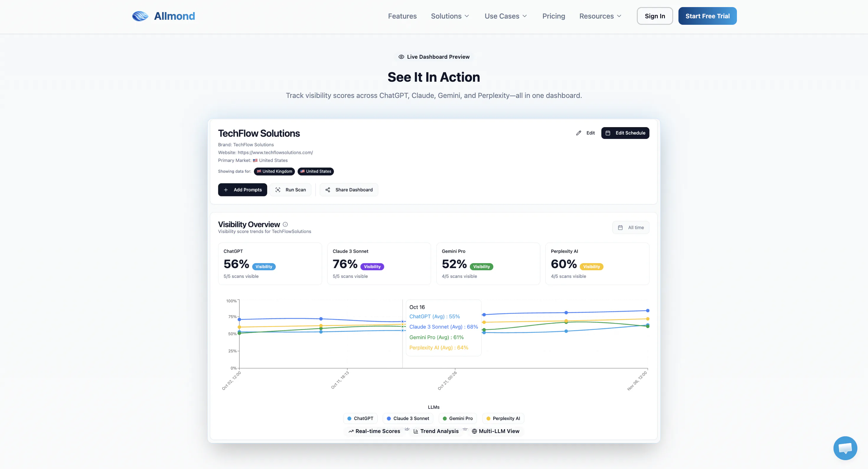Click the Start Free Trial button
868x469 pixels.
point(707,16)
